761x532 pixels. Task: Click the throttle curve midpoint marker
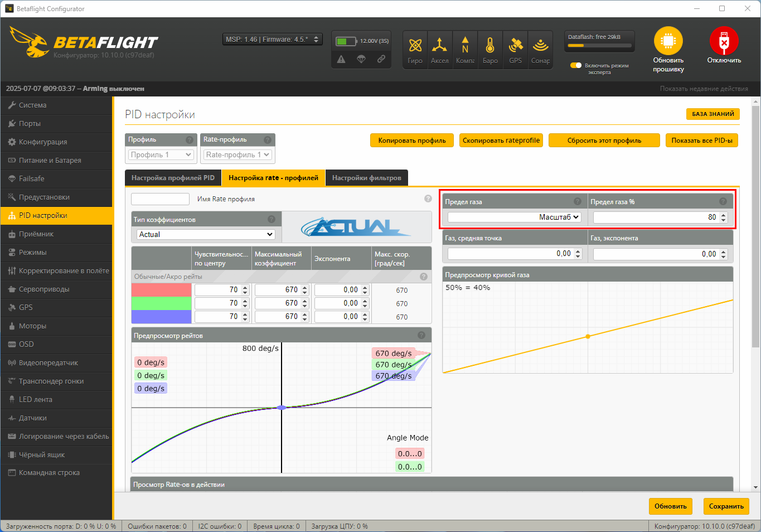[x=588, y=336]
